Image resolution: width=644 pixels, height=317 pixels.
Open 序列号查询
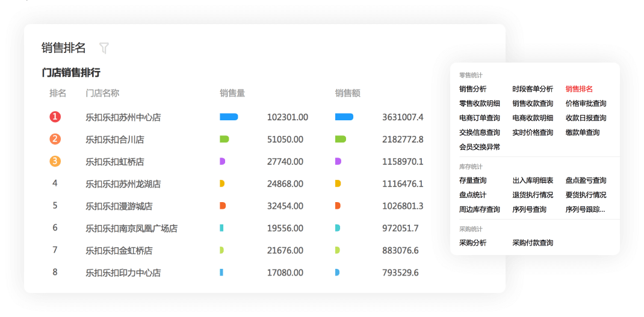click(530, 209)
